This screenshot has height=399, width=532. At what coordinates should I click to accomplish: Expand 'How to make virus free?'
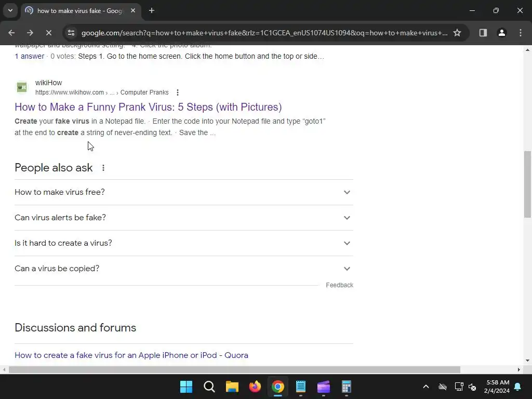tap(184, 192)
